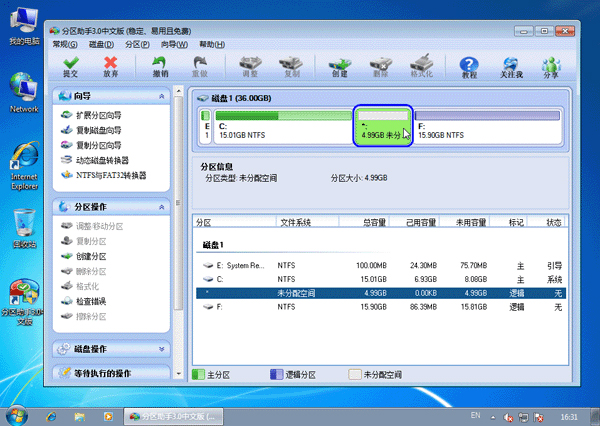Click the 提交 (Commit) toolbar icon
Screen dimensions: 600x426
70,66
